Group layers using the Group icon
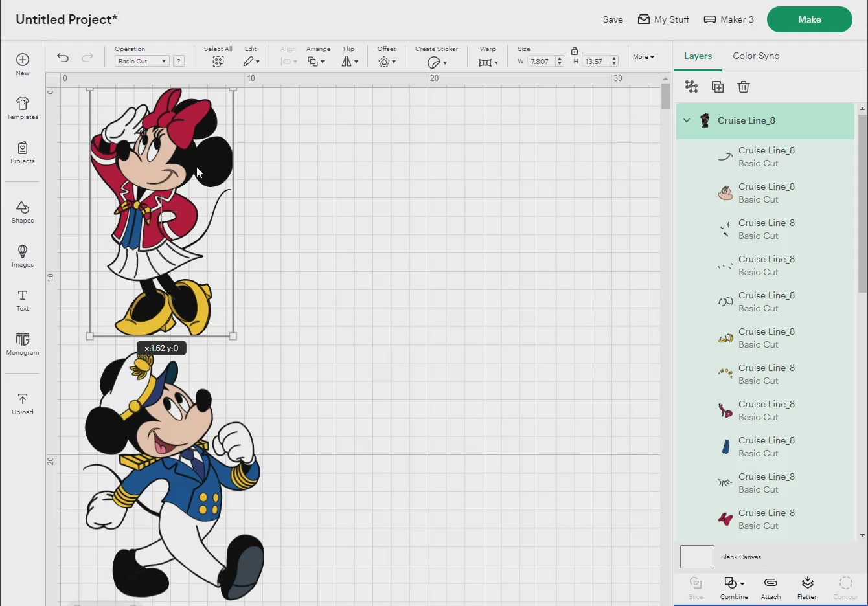 pos(691,87)
